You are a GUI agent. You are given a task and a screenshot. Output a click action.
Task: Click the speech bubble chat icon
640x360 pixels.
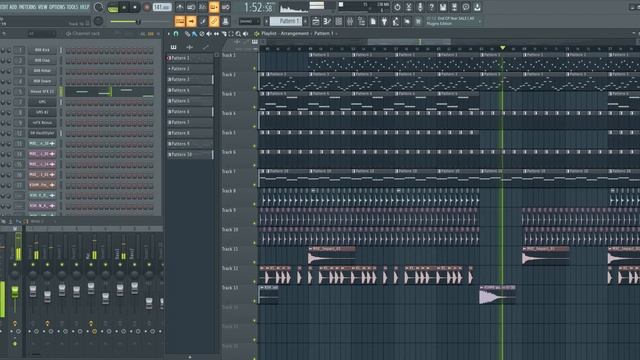pyautogui.click(x=466, y=7)
